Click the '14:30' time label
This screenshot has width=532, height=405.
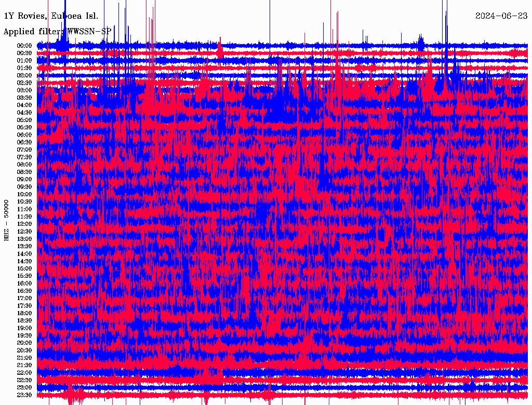coord(24,262)
